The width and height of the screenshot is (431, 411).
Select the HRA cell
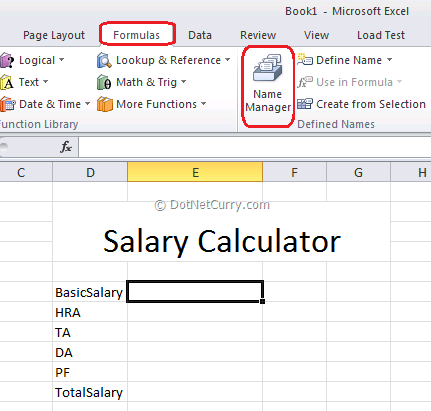point(90,312)
